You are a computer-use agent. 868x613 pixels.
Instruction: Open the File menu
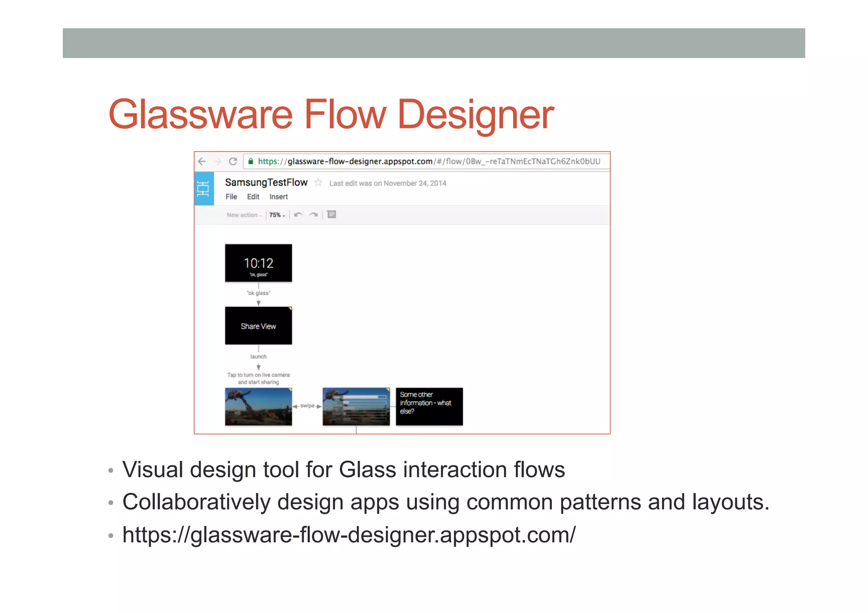click(231, 197)
